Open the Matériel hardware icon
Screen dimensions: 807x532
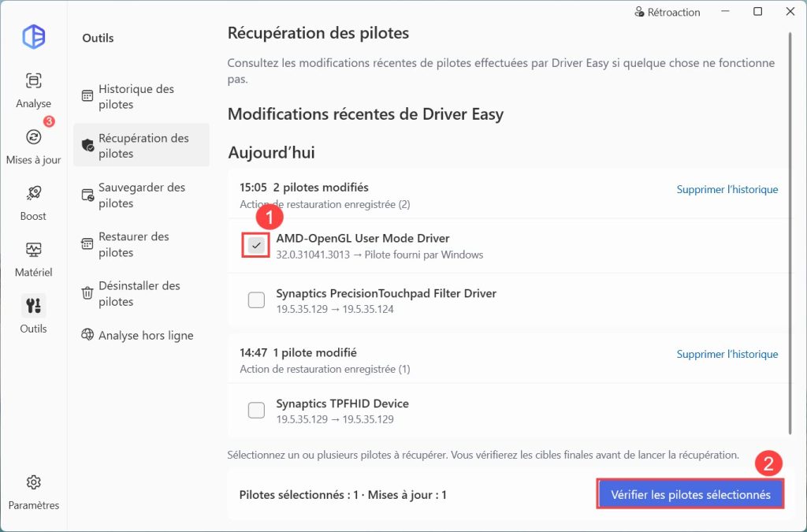(x=33, y=250)
